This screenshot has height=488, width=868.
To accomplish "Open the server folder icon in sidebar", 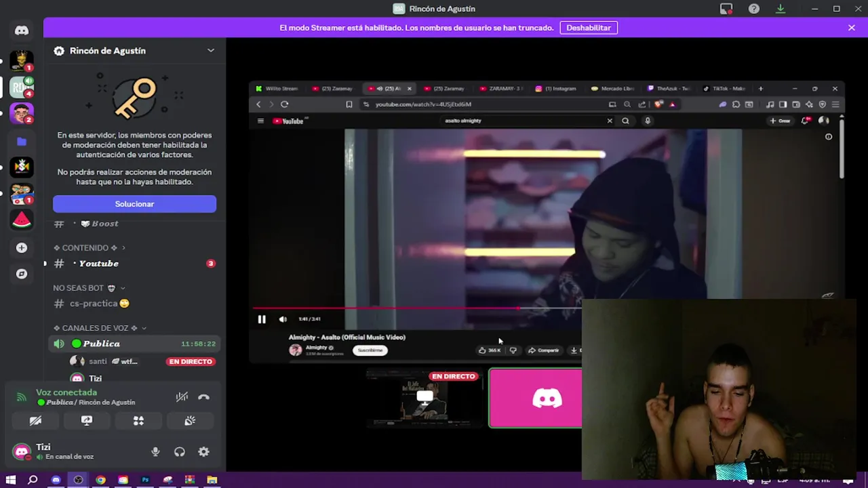I will point(22,142).
